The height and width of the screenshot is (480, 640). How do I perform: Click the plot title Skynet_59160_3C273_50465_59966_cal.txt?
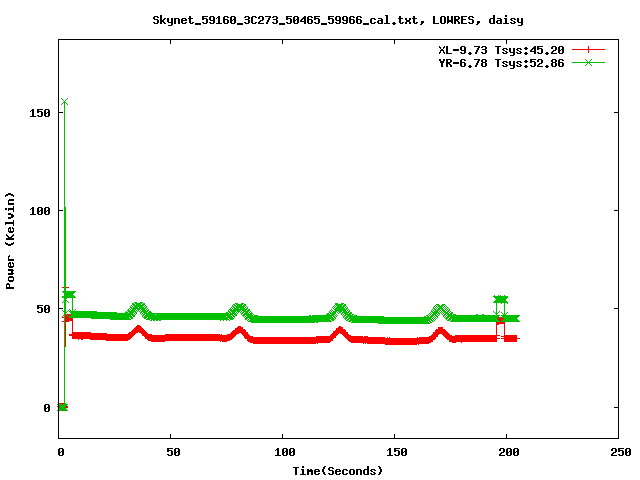click(x=289, y=20)
